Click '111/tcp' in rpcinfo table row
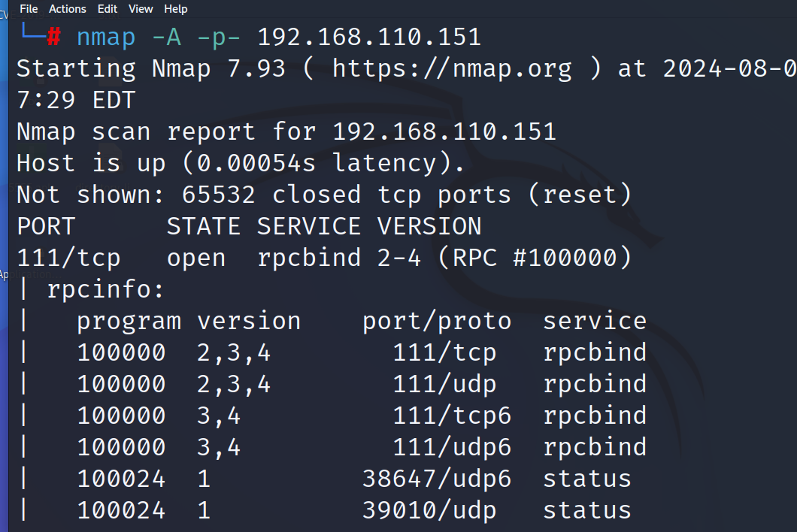Image resolution: width=797 pixels, height=532 pixels. click(x=444, y=352)
